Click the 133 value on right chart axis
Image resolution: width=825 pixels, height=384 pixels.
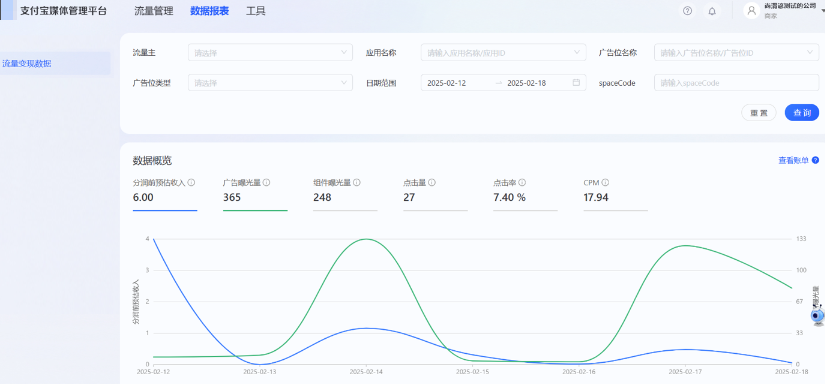click(x=801, y=239)
